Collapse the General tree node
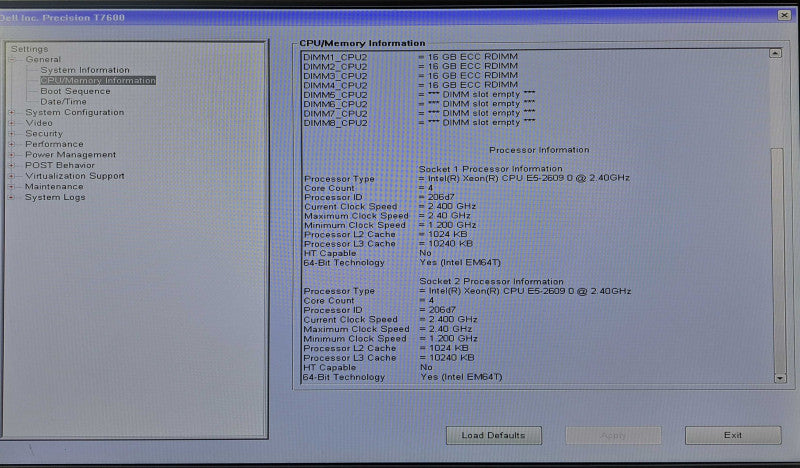This screenshot has width=800, height=468. coord(12,60)
